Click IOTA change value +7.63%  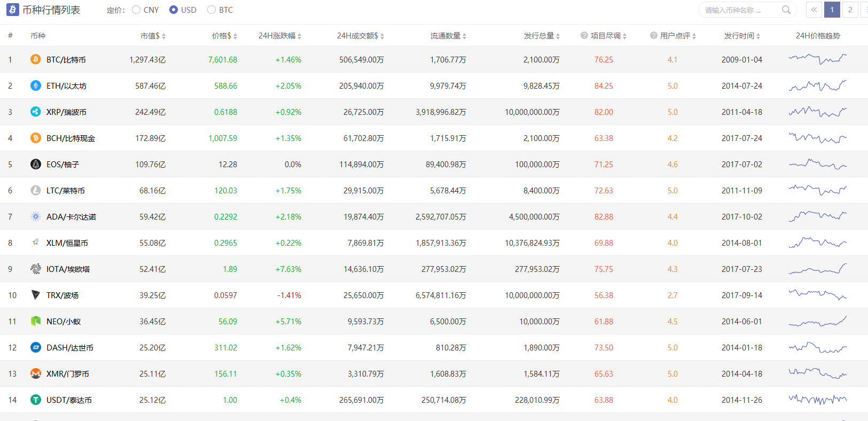click(x=288, y=269)
